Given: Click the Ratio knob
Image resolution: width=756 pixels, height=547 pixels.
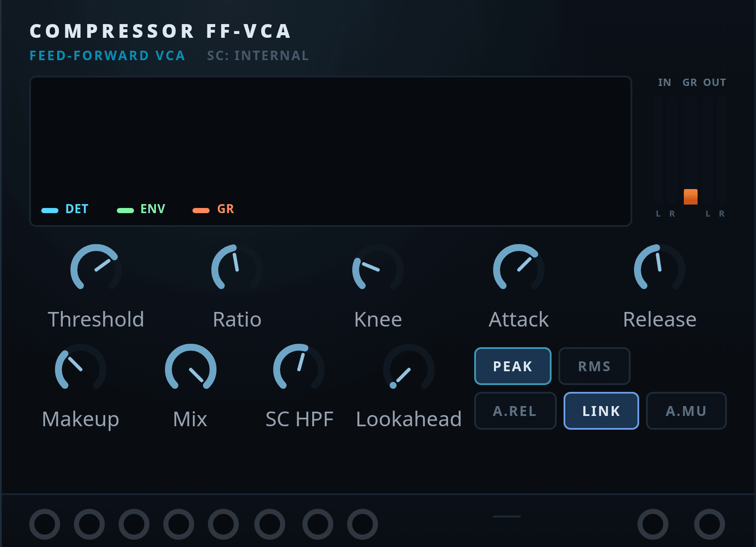Looking at the screenshot, I should (x=237, y=269).
